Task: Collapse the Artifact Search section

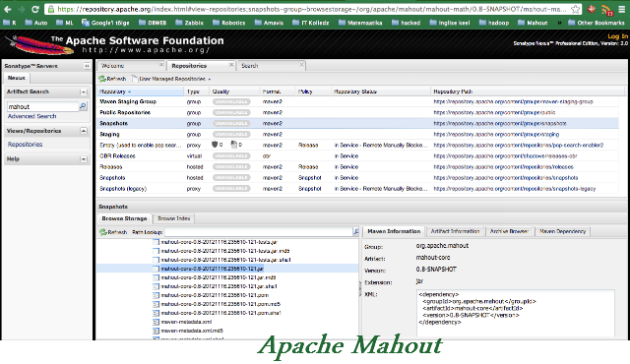Action: click(84, 91)
